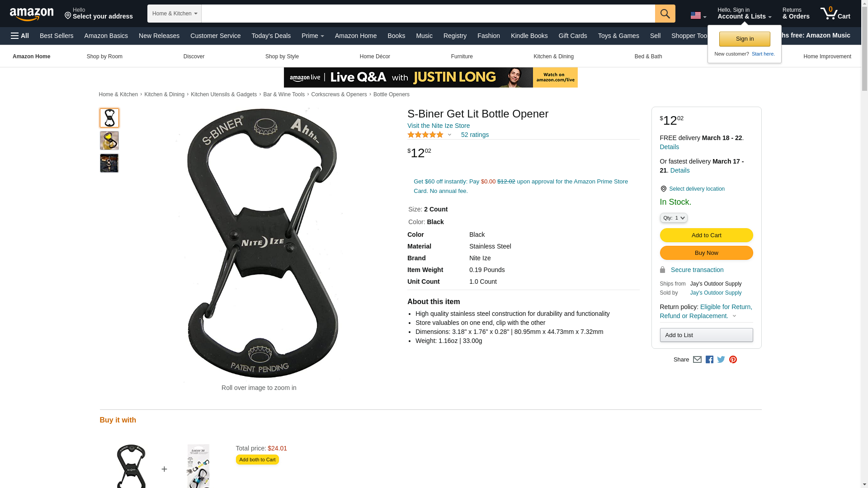868x488 pixels.
Task: Open the shopping cart icon
Action: coord(835,13)
